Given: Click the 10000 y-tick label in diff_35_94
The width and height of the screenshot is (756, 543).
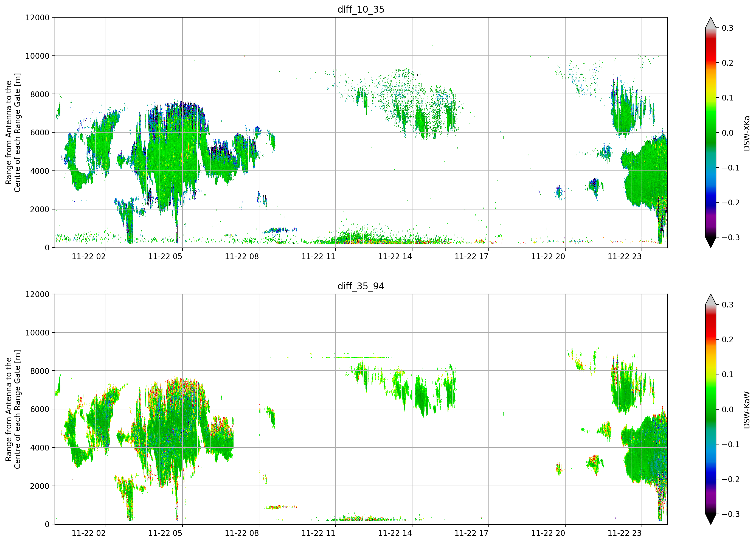Looking at the screenshot, I should point(37,332).
